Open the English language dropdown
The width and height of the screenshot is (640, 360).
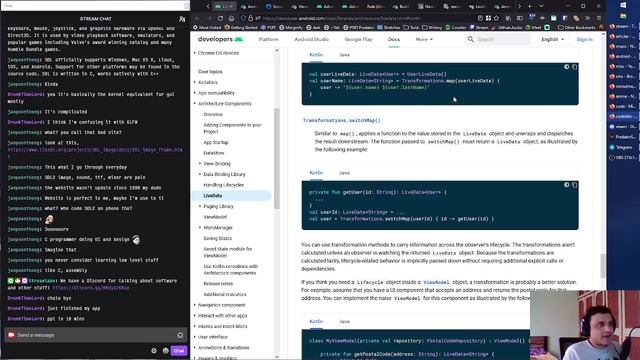coord(553,39)
